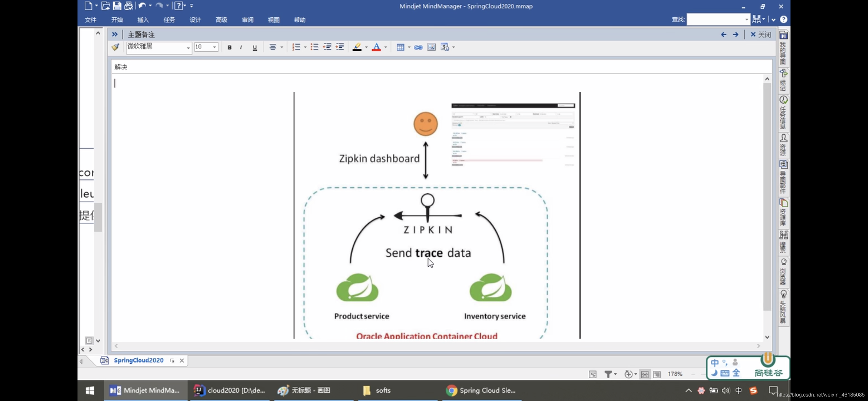Open the 文件 menu

[x=90, y=20]
